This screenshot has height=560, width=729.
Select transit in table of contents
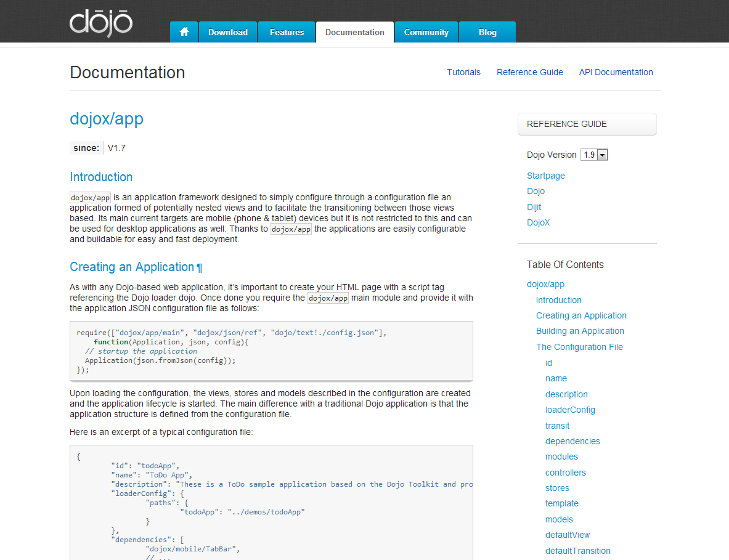coord(557,426)
